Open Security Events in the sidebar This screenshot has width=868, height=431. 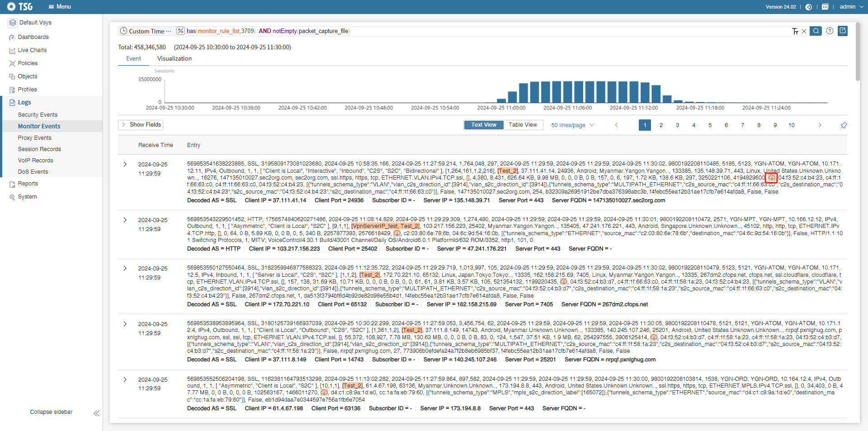click(x=38, y=115)
